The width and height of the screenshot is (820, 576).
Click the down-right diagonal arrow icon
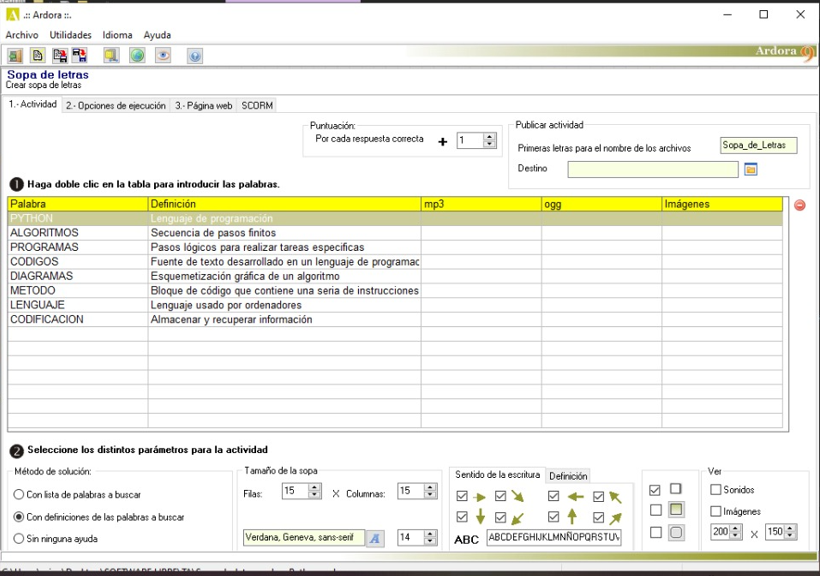click(x=517, y=496)
